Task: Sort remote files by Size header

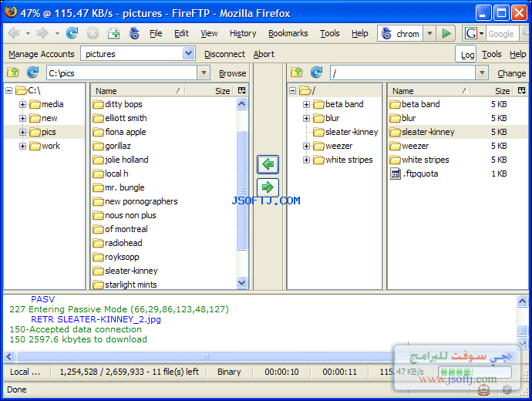Action: coord(493,91)
